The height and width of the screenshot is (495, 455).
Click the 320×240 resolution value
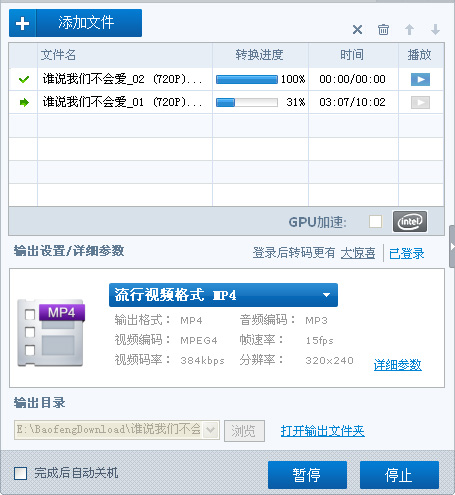[329, 360]
